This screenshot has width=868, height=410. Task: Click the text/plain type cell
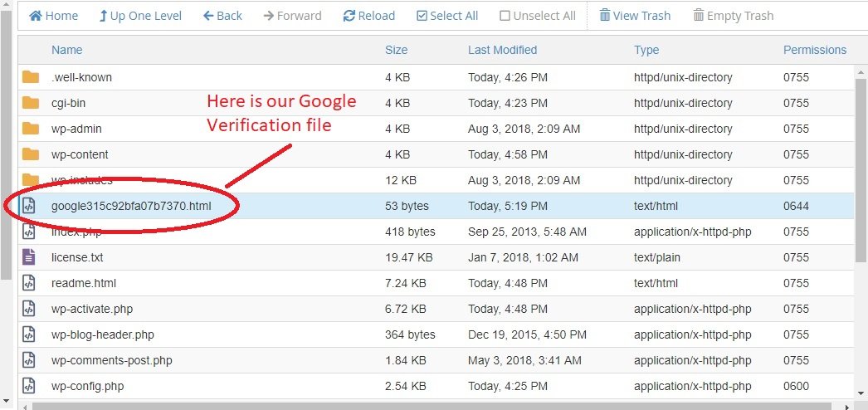coord(657,258)
